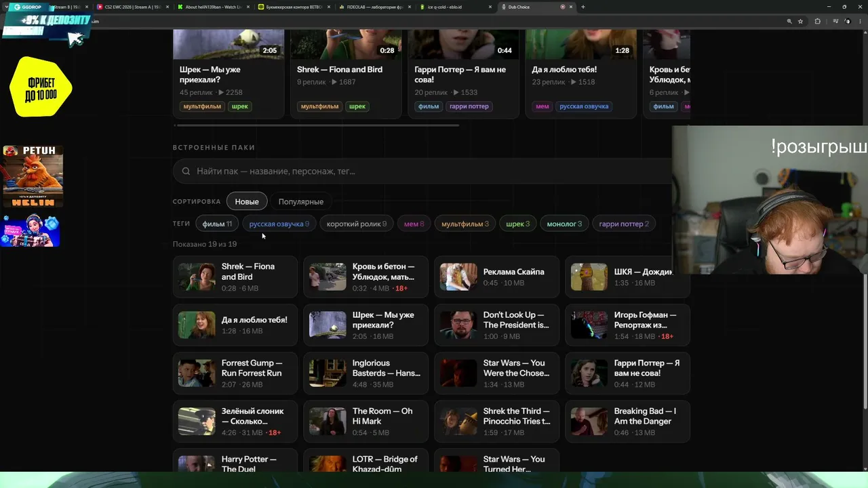Open the Inglorious Basterds pack
Viewport: 868px width, 488px height.
click(366, 373)
